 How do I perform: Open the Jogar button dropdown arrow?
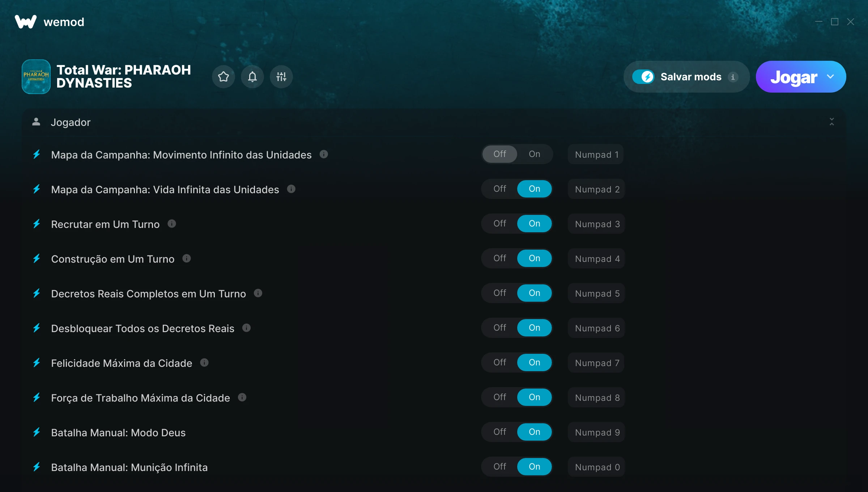point(830,77)
